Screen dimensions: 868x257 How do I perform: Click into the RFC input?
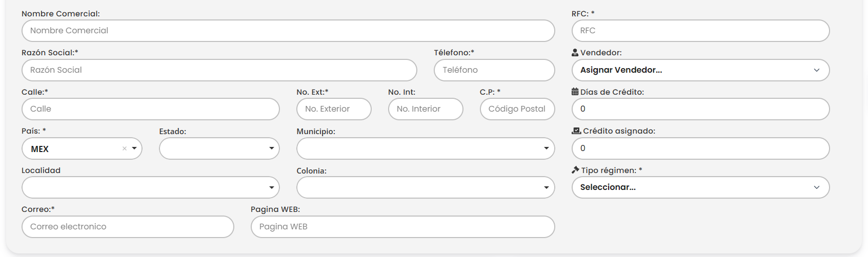click(x=700, y=31)
